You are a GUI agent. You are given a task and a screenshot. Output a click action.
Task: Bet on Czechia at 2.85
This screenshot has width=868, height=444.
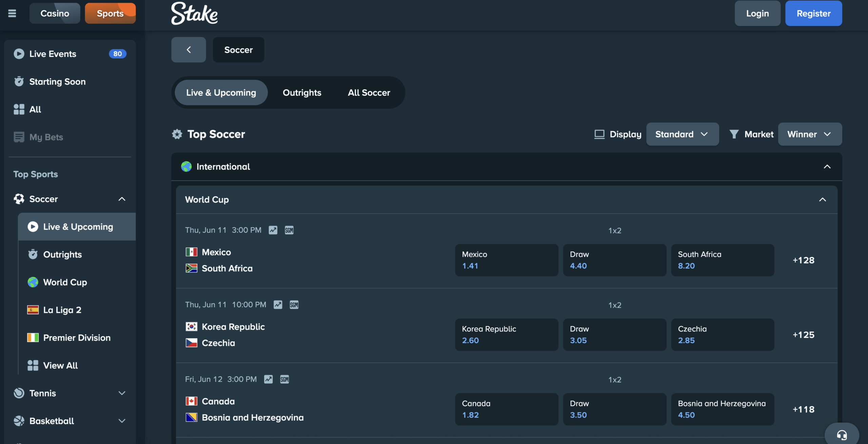coord(723,334)
